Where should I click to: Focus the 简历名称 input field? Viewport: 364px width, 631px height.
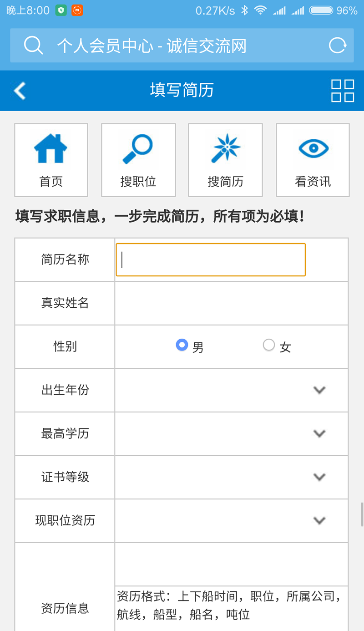211,260
